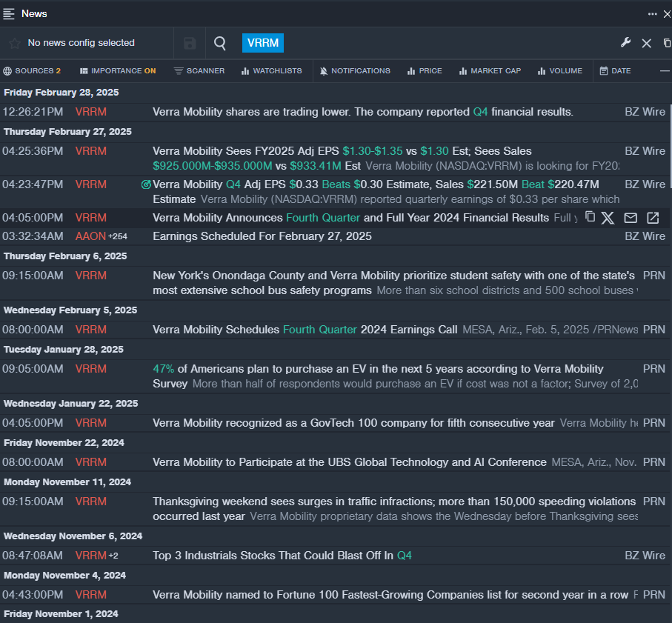Share the highlighted article on X

[608, 217]
